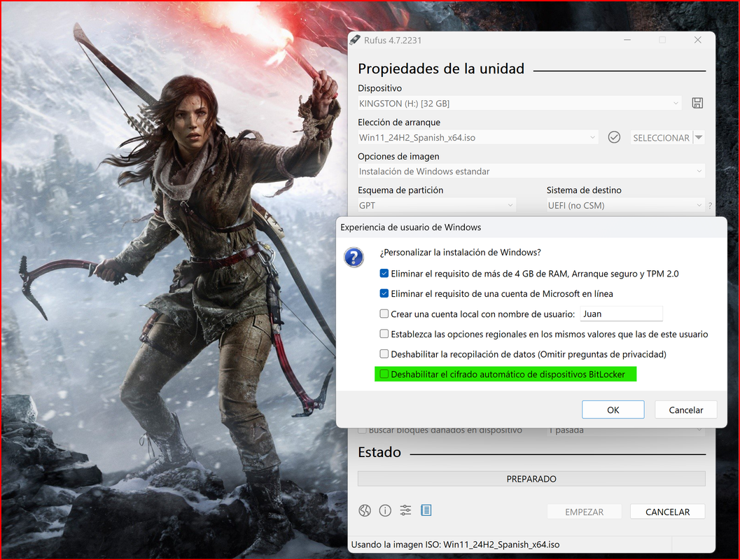Check disable BitLocker automatic device encryption

click(x=384, y=374)
